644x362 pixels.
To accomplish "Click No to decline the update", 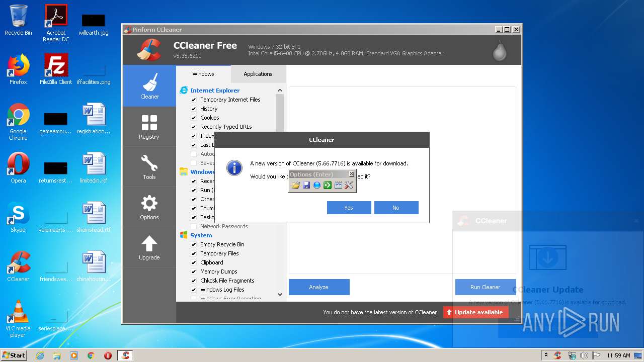I will pos(396,208).
